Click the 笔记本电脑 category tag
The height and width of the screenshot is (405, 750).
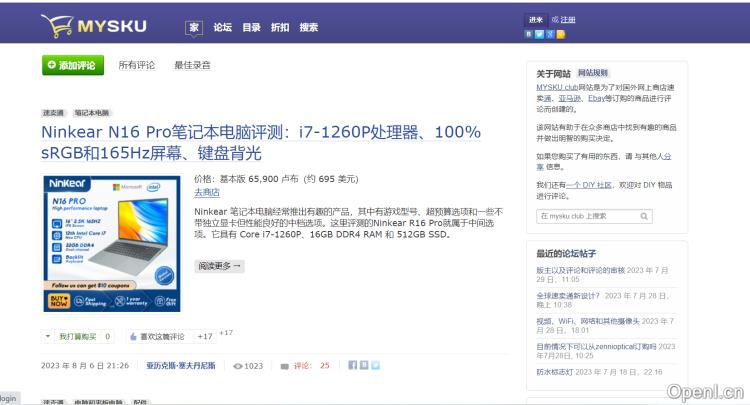91,113
